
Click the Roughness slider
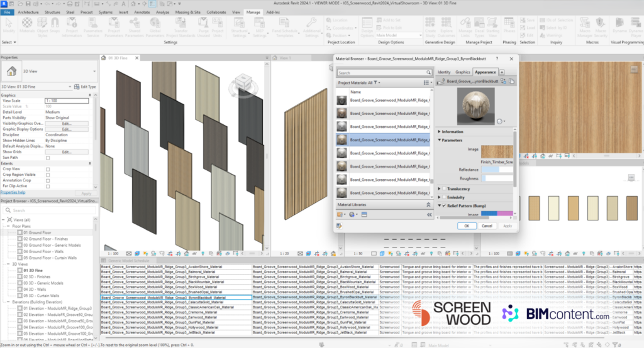[497, 178]
